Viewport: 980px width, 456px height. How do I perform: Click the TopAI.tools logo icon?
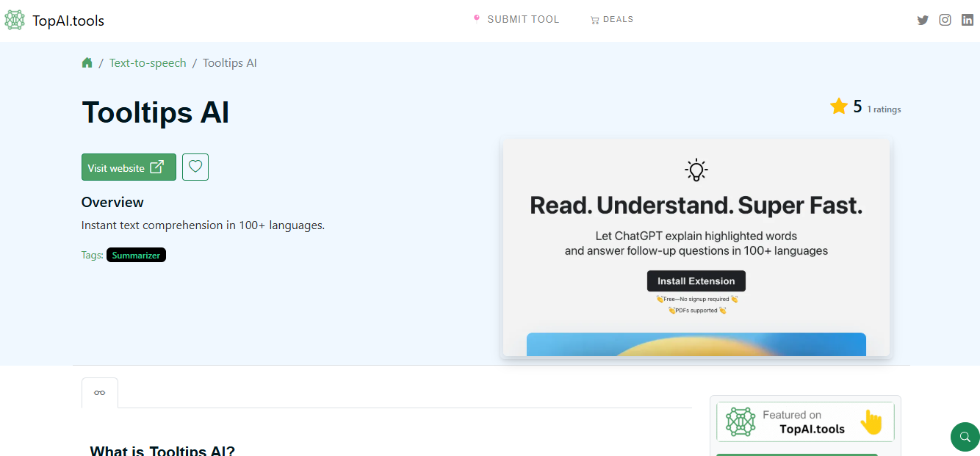15,21
